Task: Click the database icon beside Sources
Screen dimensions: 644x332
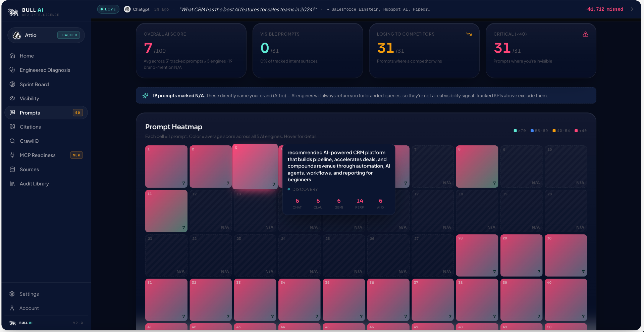Action: [12, 170]
